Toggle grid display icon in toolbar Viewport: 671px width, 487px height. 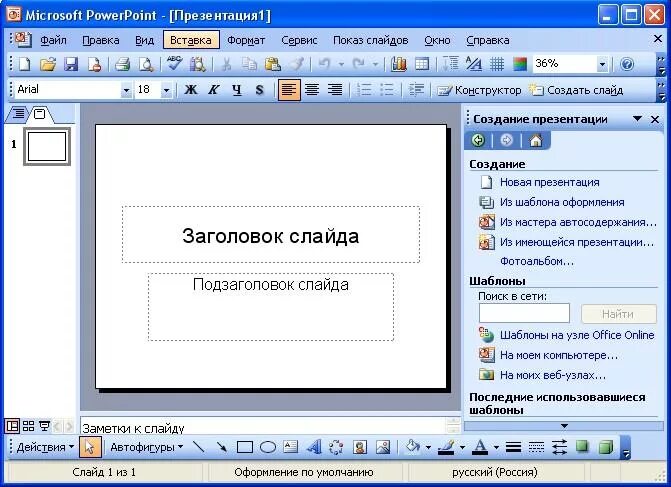[x=497, y=64]
